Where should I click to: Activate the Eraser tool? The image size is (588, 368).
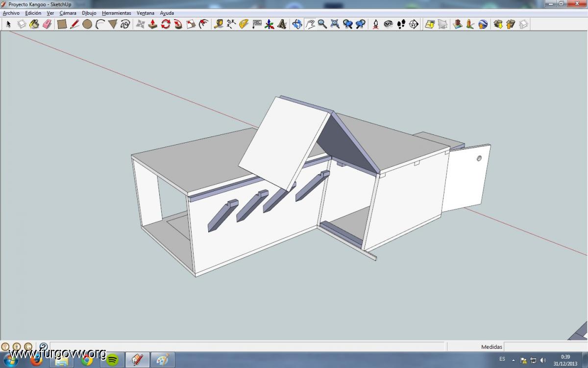[47, 24]
